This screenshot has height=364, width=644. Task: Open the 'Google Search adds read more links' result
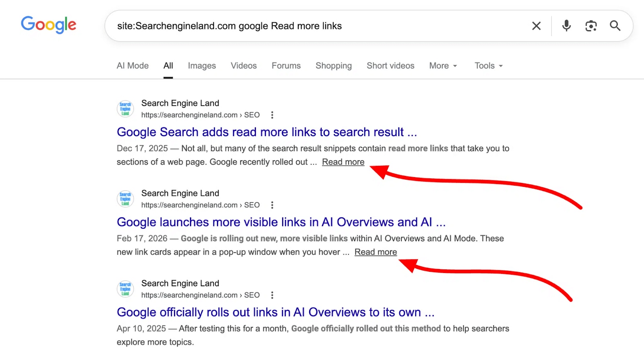pos(266,132)
